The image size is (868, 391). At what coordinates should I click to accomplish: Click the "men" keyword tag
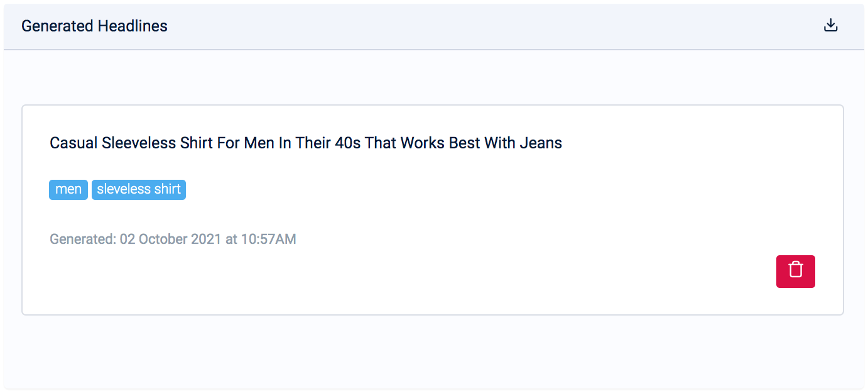coord(68,189)
